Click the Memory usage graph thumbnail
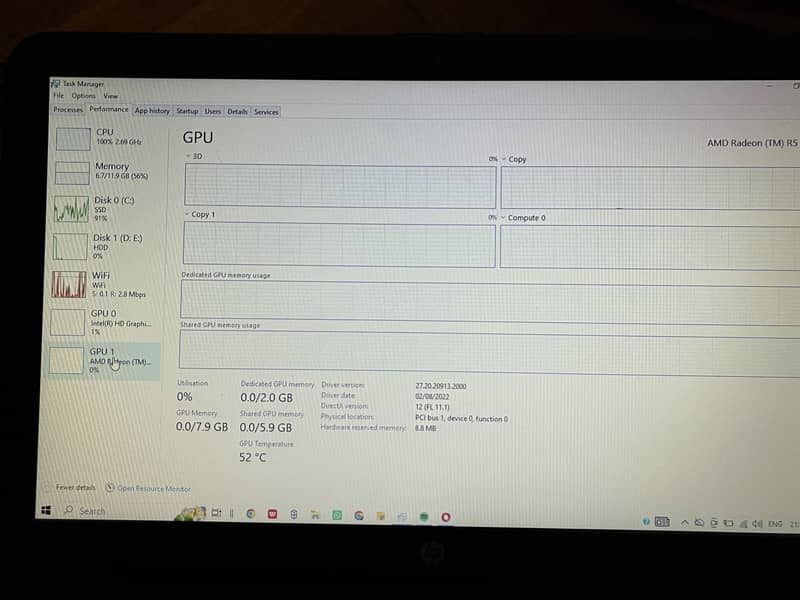 [x=72, y=173]
